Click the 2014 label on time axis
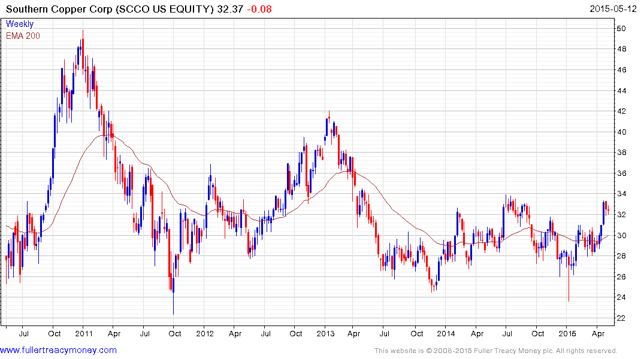This screenshot has width=644, height=359. tap(446, 333)
